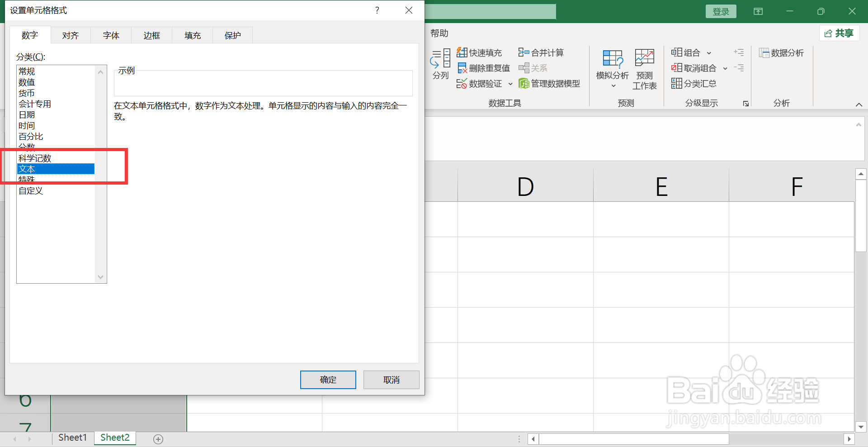Expand 模拟分析 dropdown arrow
The height and width of the screenshot is (447, 868).
coord(613,86)
